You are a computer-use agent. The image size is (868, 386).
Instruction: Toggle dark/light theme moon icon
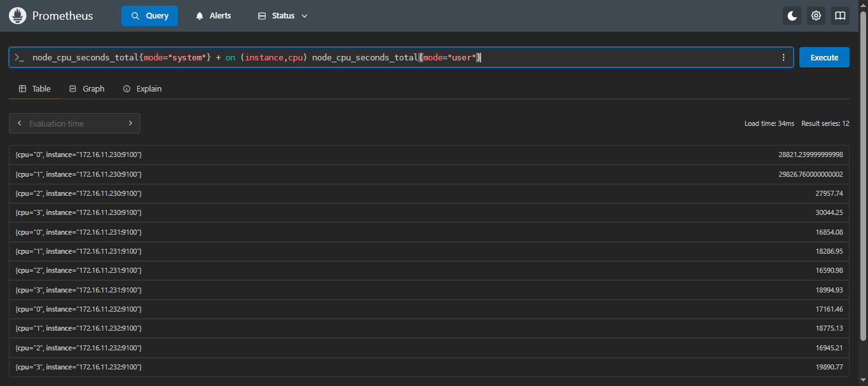pyautogui.click(x=792, y=16)
